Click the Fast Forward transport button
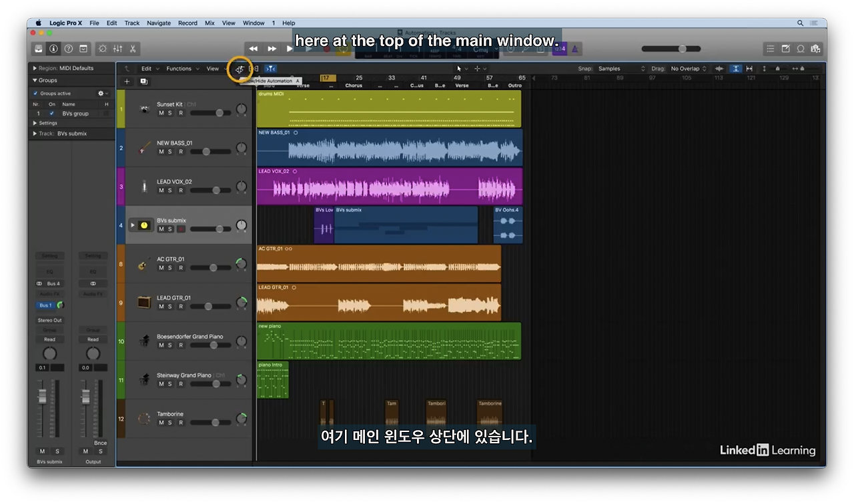The image size is (854, 504). pyautogui.click(x=272, y=49)
